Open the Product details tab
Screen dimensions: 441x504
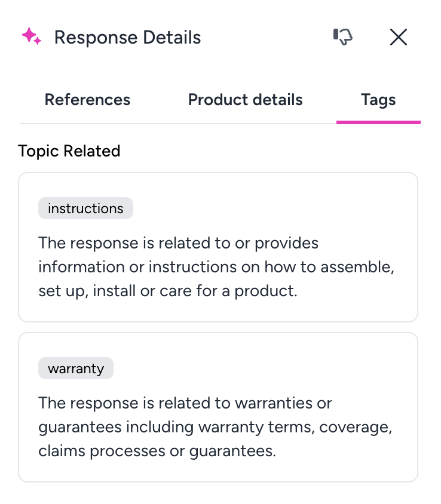pyautogui.click(x=245, y=100)
